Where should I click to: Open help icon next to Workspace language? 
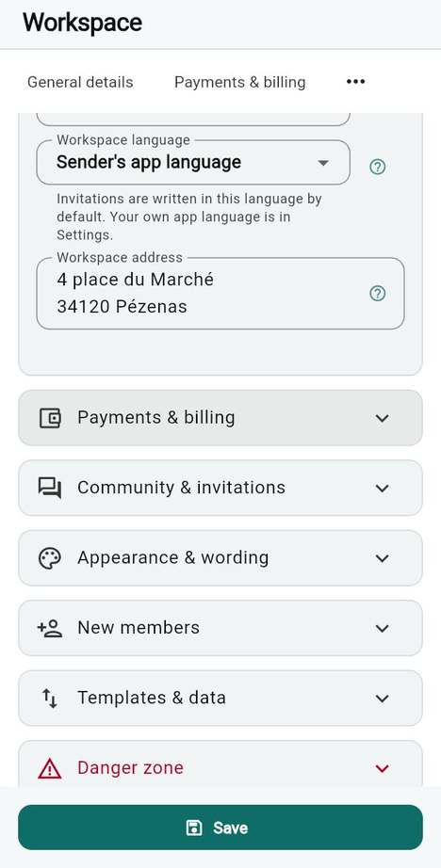tap(377, 167)
